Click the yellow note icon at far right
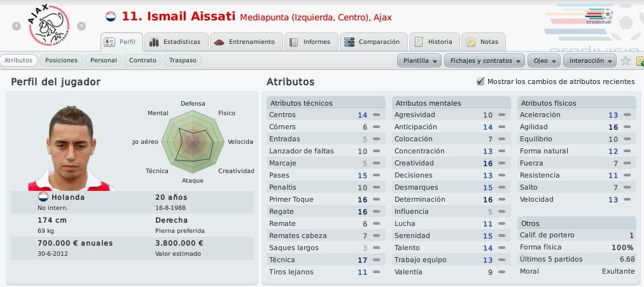This screenshot has height=287, width=644. click(640, 61)
